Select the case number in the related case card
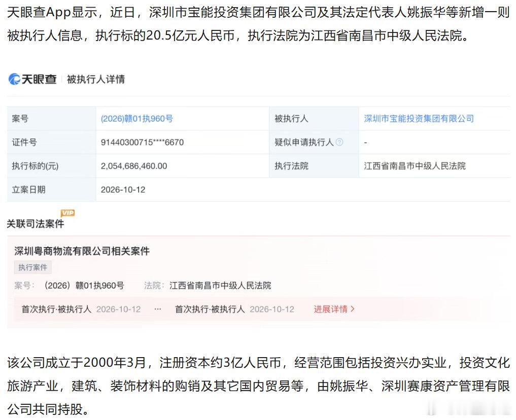This screenshot has height=420, width=516. (x=84, y=286)
